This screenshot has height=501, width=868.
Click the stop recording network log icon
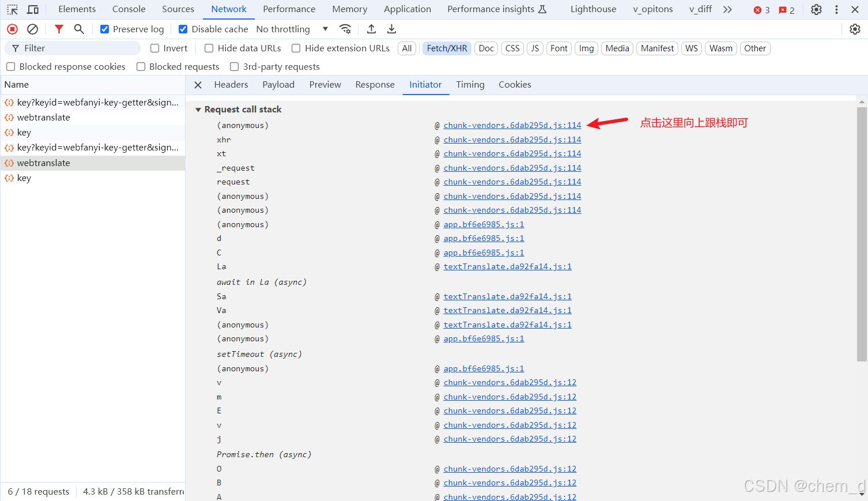(x=12, y=29)
